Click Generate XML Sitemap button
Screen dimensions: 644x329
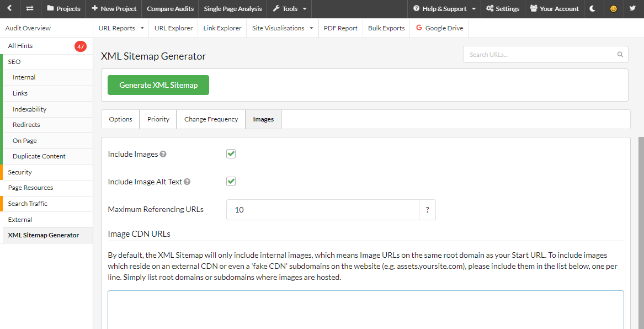(158, 85)
